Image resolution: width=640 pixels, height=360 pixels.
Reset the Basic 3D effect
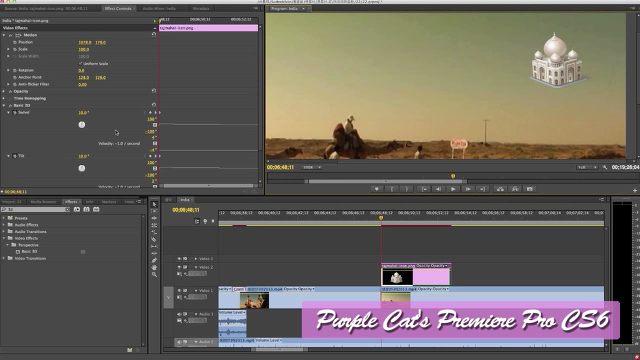pyautogui.click(x=154, y=105)
